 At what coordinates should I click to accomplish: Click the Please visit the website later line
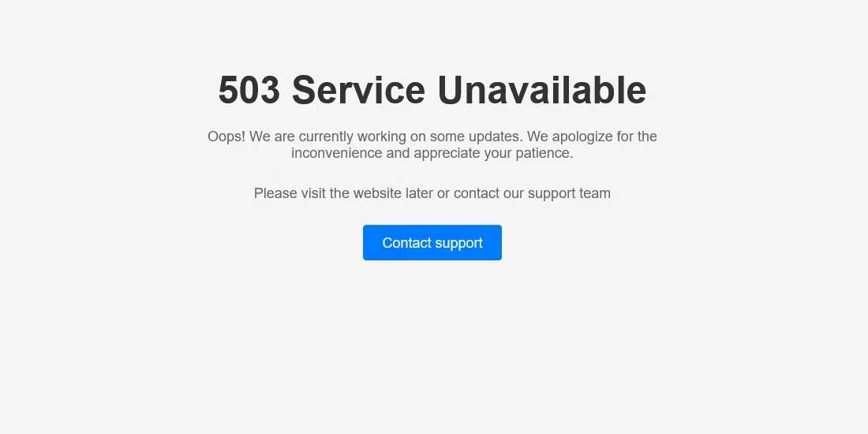(x=432, y=194)
